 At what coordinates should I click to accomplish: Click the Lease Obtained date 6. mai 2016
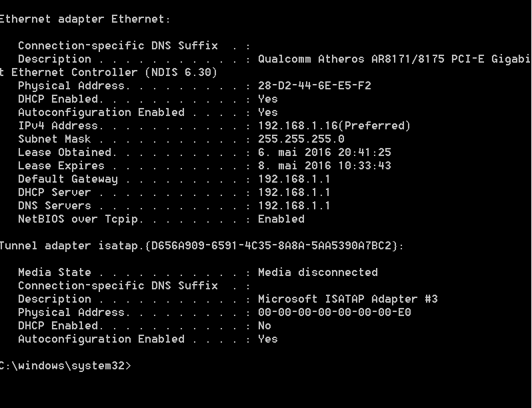coord(295,152)
